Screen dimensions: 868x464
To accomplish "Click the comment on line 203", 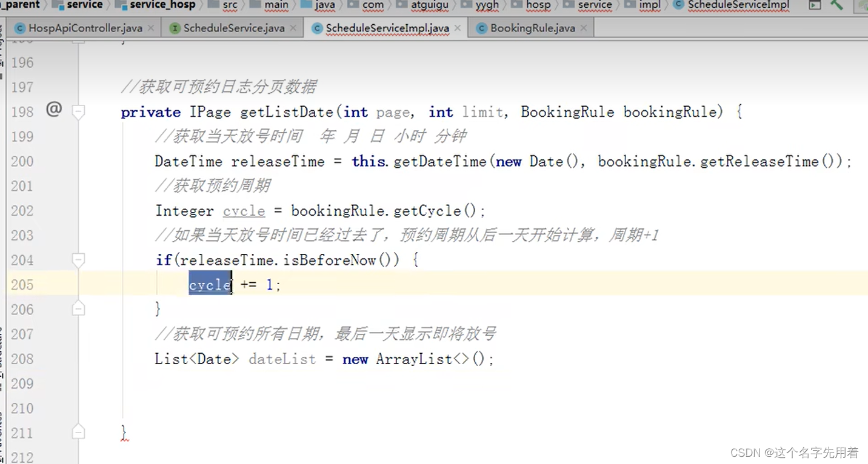I will 407,235.
